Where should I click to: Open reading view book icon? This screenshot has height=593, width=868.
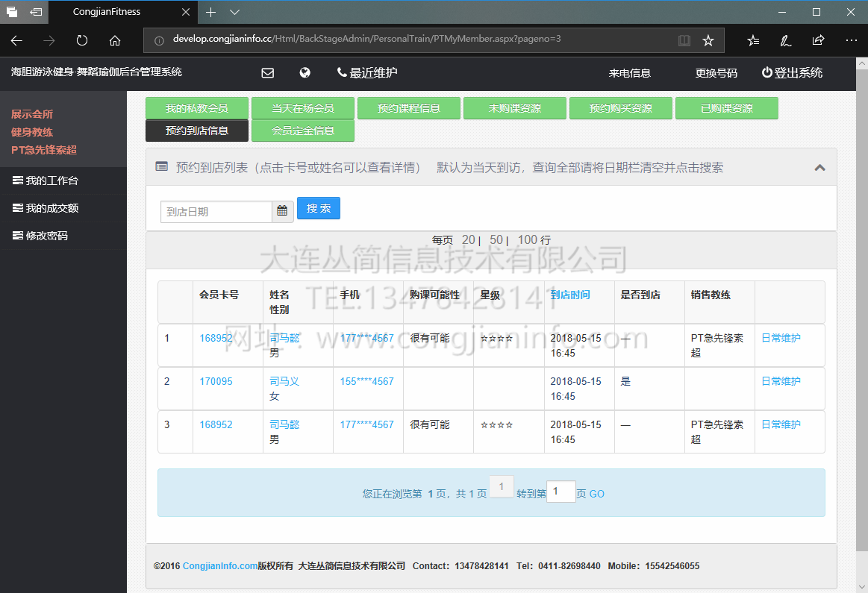(x=684, y=40)
